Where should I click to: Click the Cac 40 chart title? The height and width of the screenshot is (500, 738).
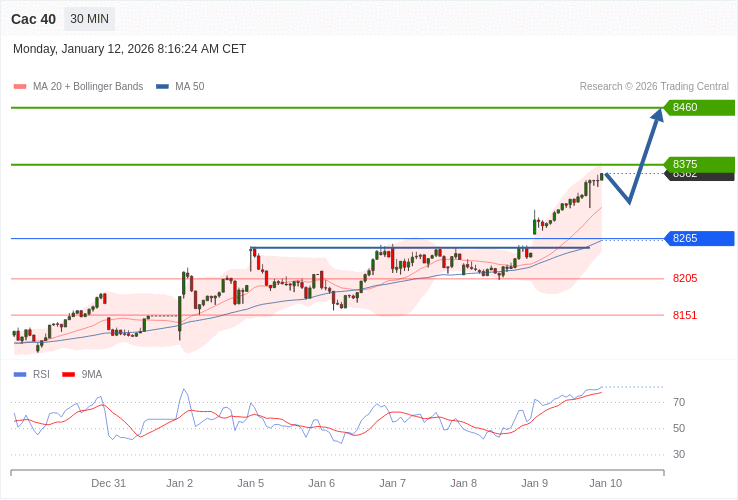point(33,19)
